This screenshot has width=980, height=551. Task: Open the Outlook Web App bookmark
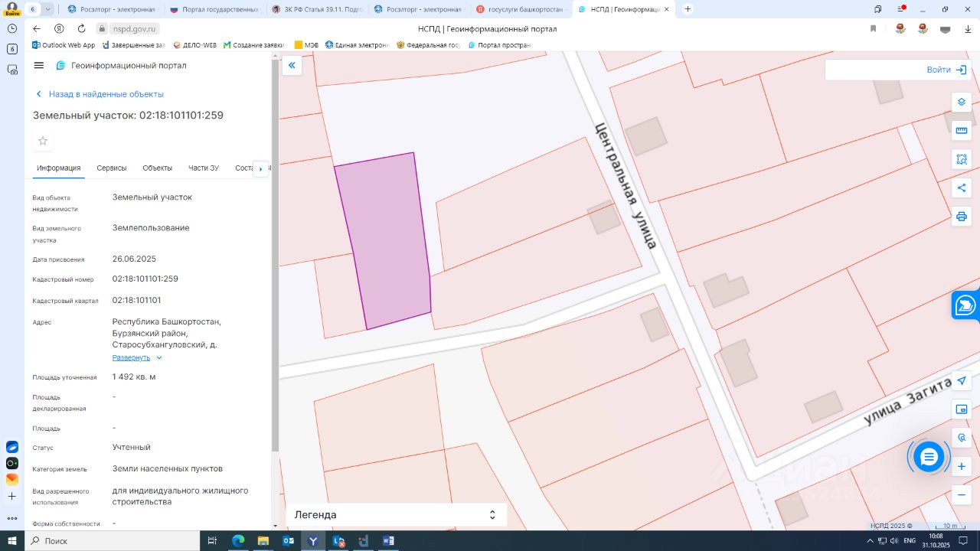[64, 45]
